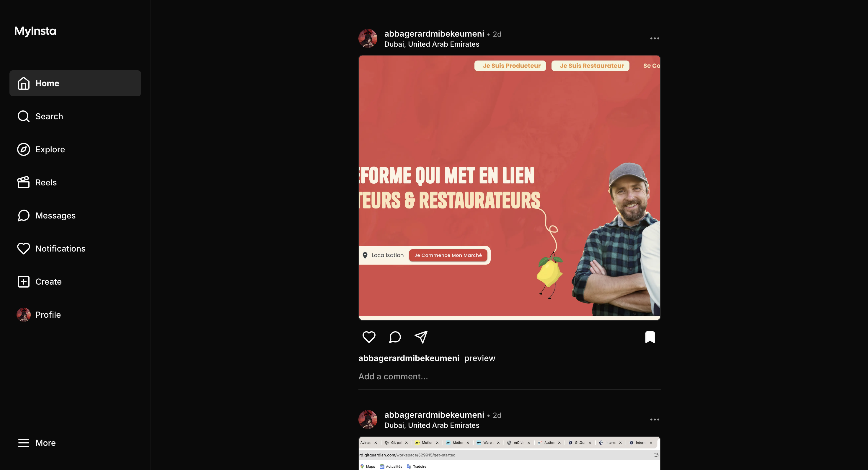The height and width of the screenshot is (470, 868).
Task: Like the first post with heart icon
Action: click(369, 337)
